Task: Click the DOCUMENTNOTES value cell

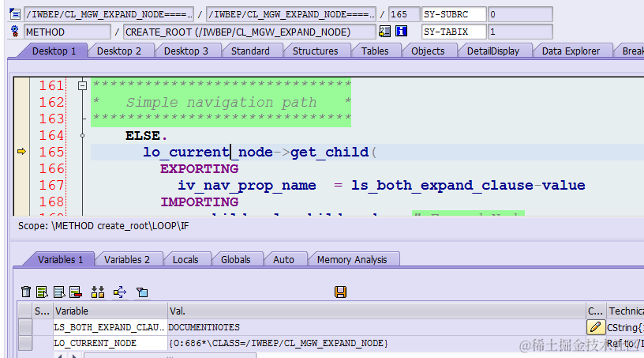Action: tap(376, 327)
